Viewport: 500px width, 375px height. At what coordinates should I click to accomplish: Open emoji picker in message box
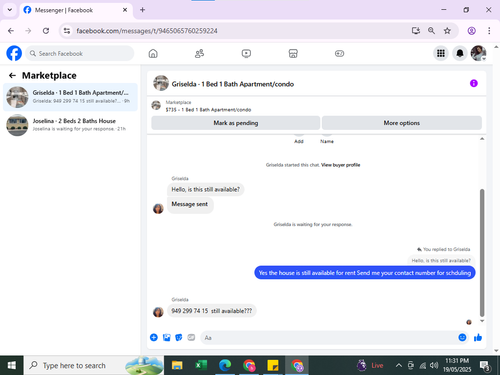pyautogui.click(x=462, y=337)
